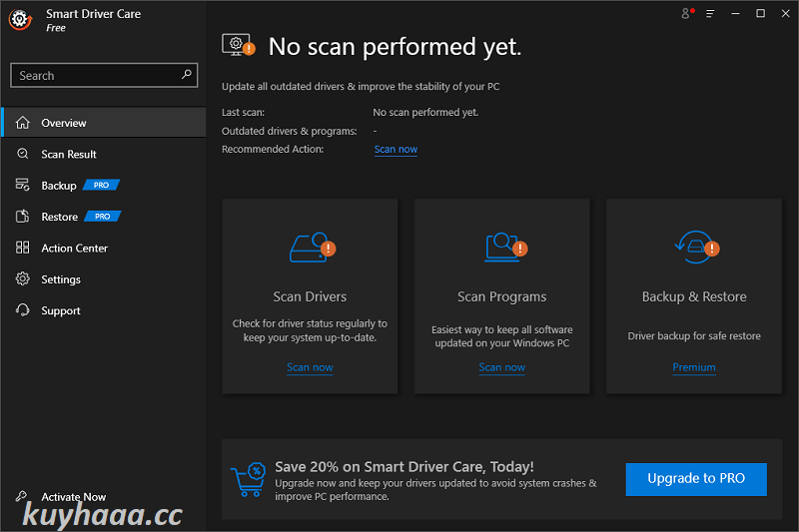Click the shopping cart discount icon
The height and width of the screenshot is (532, 799).
click(249, 479)
